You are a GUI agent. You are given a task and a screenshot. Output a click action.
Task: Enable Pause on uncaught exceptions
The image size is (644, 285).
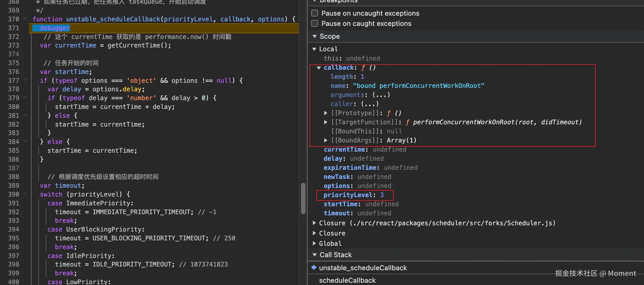coord(315,13)
